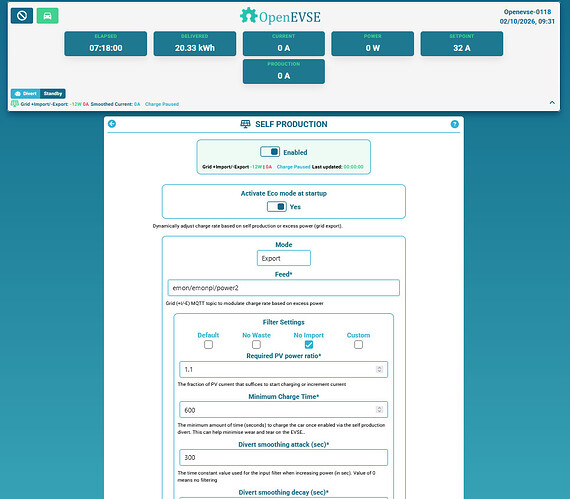Click the OpenEVSE gear logo
This screenshot has height=499, width=570.
[x=249, y=15]
